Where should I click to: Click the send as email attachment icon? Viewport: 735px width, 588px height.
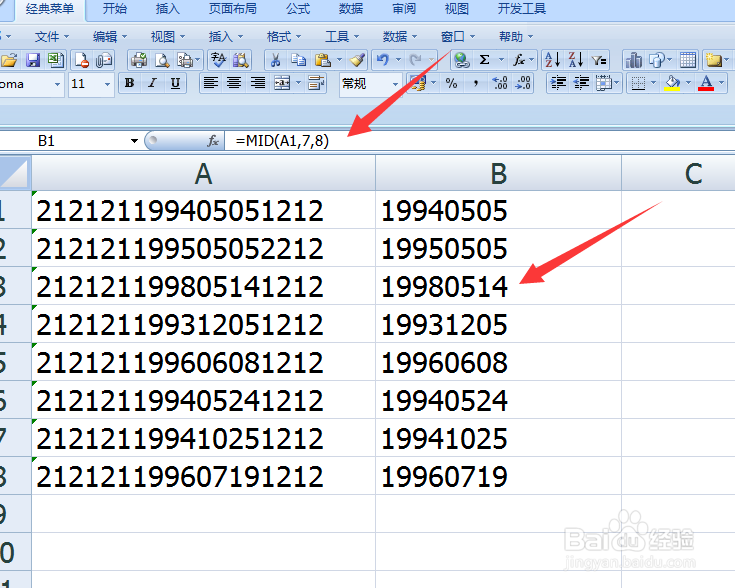[x=104, y=60]
